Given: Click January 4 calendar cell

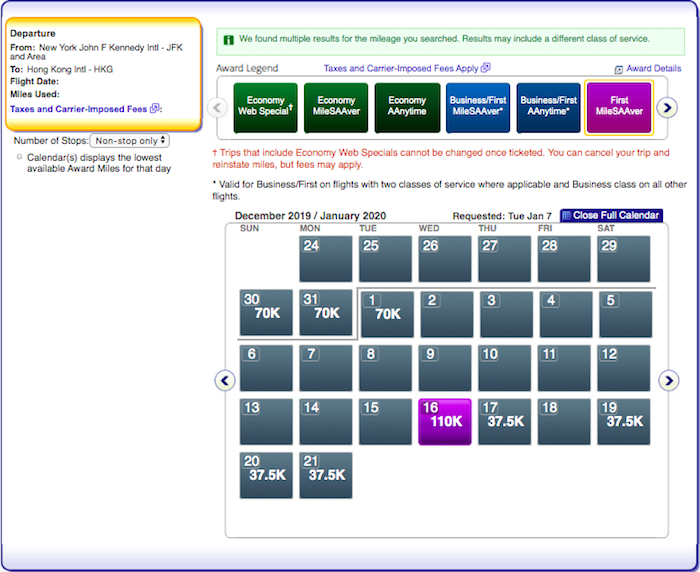Looking at the screenshot, I should pos(566,314).
